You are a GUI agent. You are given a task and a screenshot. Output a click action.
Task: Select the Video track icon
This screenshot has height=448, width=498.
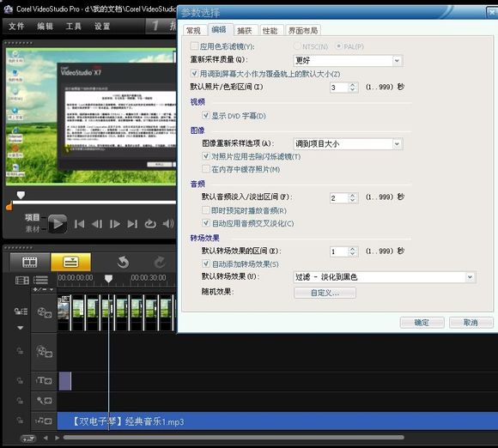[x=44, y=312]
